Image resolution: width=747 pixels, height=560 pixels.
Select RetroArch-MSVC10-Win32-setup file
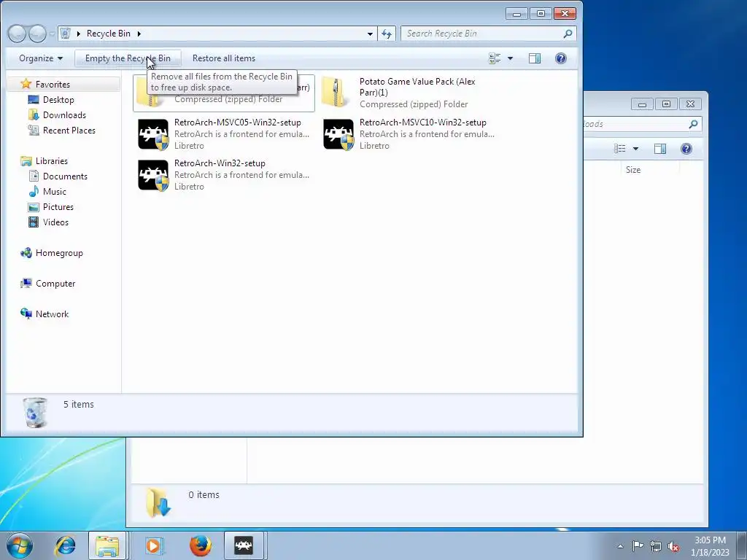tap(409, 134)
